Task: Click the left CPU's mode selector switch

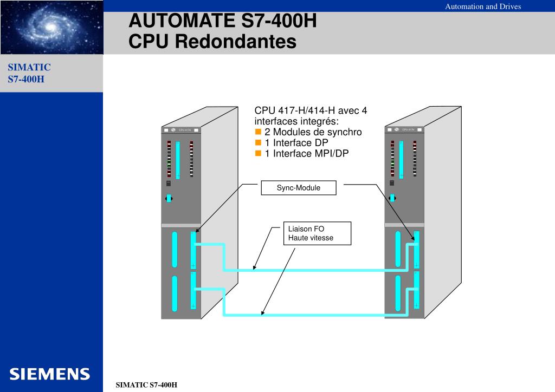Action: [169, 198]
